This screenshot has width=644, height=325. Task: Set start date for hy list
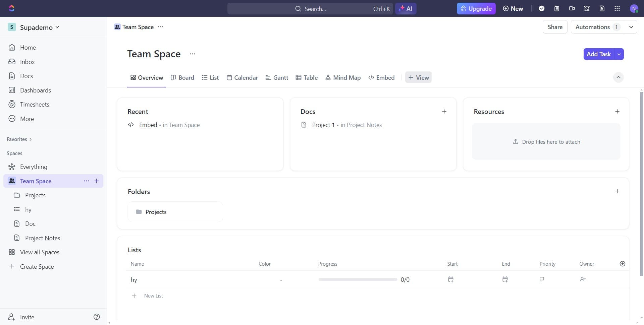tap(451, 279)
